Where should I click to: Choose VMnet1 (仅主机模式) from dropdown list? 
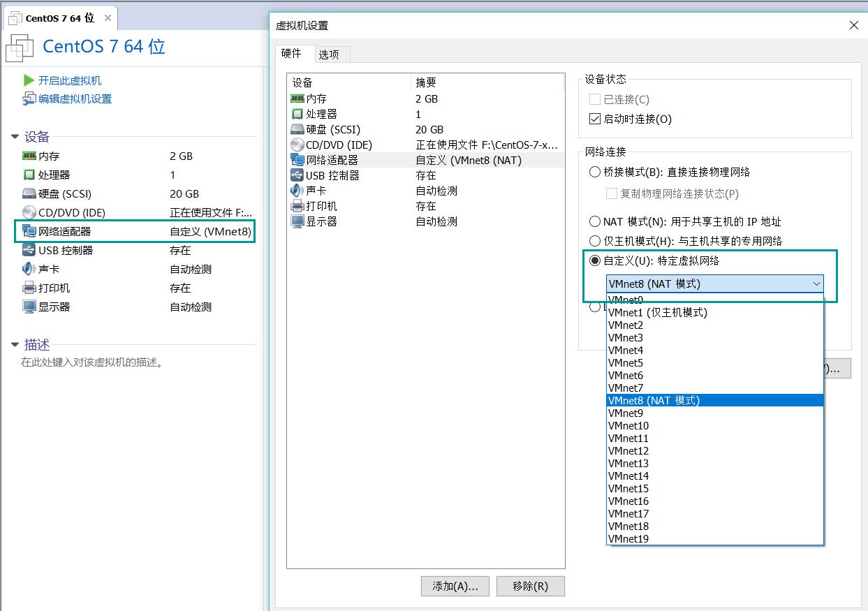pyautogui.click(x=715, y=313)
